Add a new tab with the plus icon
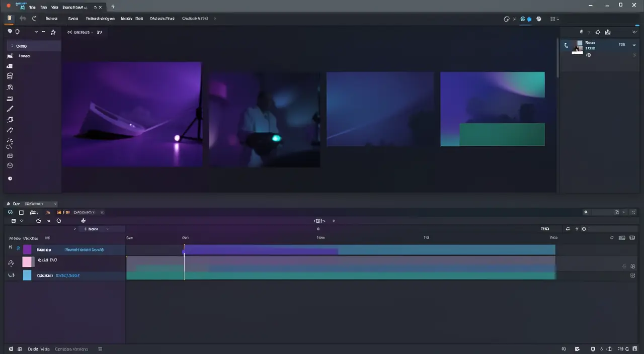The height and width of the screenshot is (354, 644). pos(113,7)
